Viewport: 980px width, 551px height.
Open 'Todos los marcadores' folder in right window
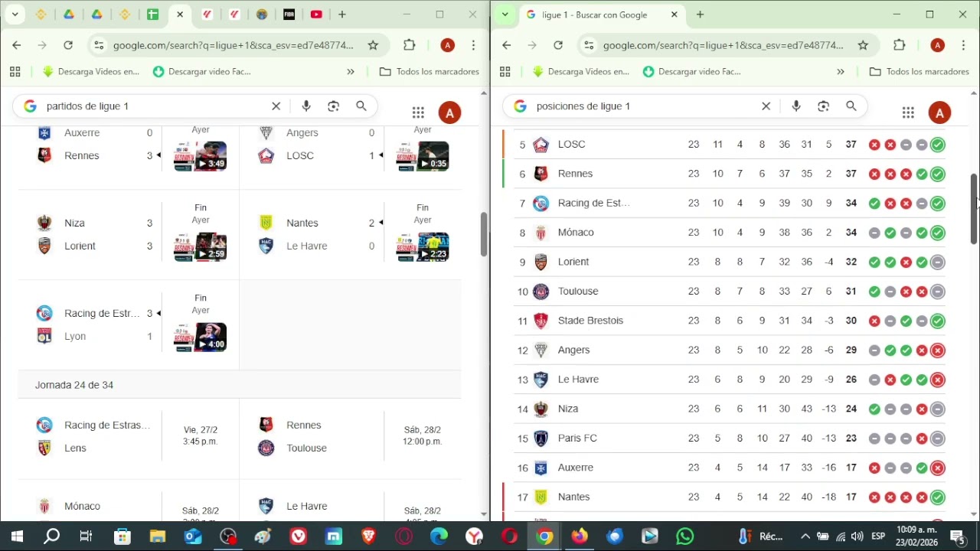(x=920, y=72)
